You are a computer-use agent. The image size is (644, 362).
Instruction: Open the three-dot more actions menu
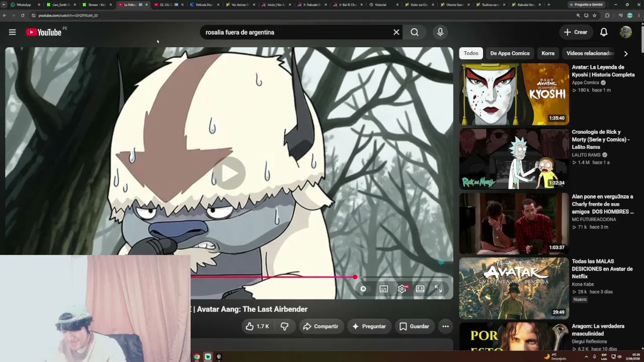pyautogui.click(x=445, y=326)
